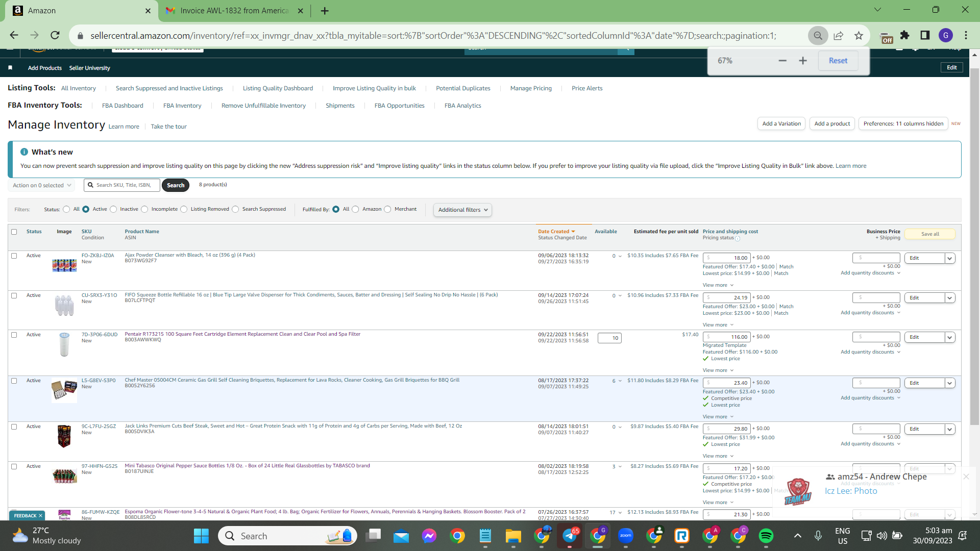Open the Extensions puzzle icon
Screen dimensions: 980x551
[x=905, y=35]
